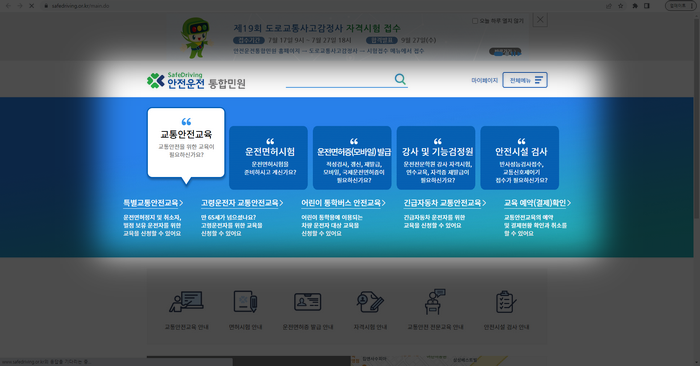Screen dimensions: 700x366
Task: Click the 면허시험 안내 document icon
Action: click(245, 302)
